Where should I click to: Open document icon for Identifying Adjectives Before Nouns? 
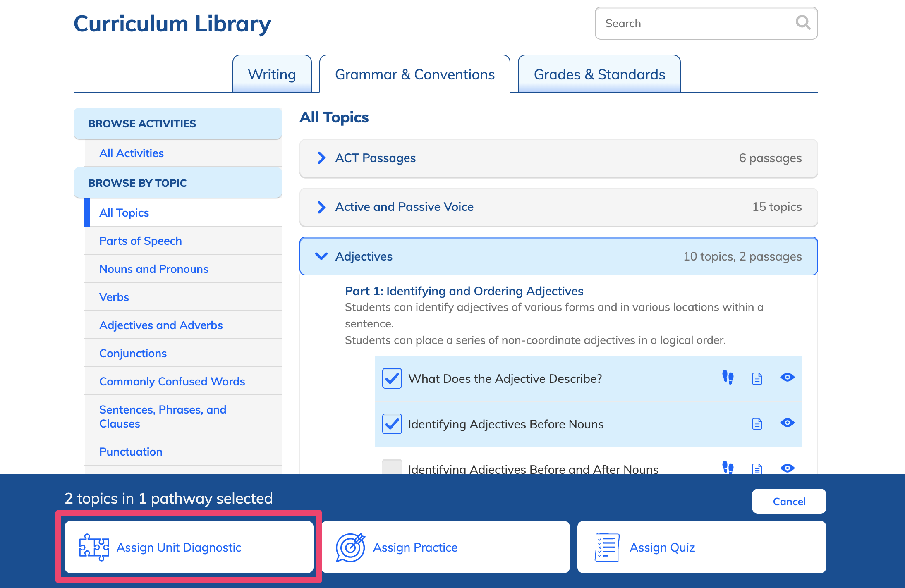click(757, 424)
